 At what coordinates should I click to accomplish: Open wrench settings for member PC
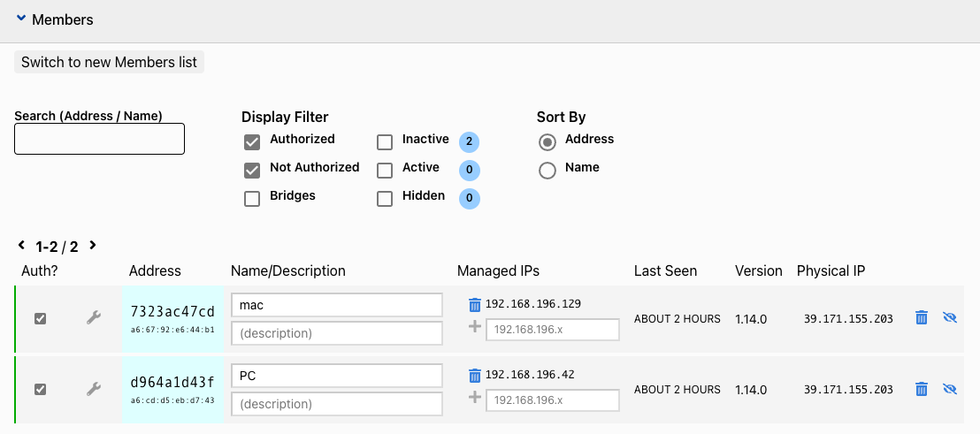(93, 388)
